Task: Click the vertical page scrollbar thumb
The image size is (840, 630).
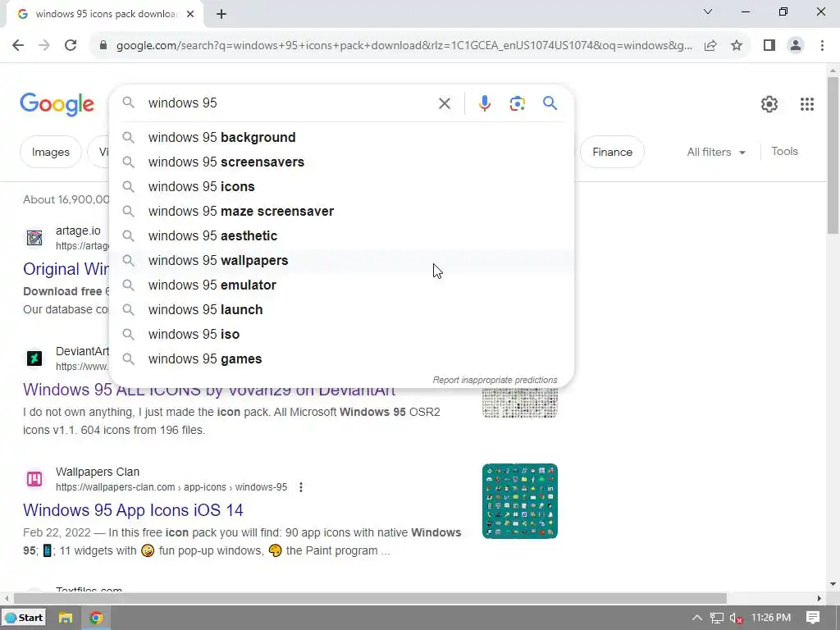Action: 833,155
